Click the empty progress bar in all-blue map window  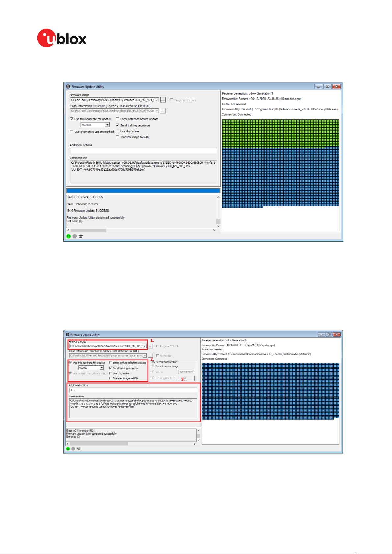tap(133, 425)
